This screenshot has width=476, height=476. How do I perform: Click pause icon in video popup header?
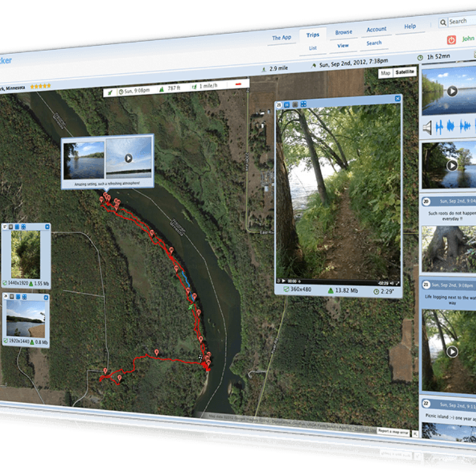coord(287,105)
